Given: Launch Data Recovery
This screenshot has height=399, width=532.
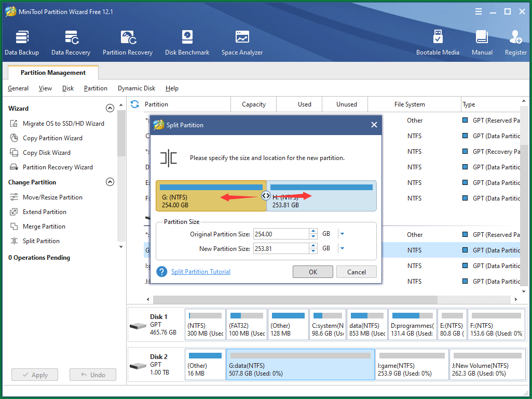Looking at the screenshot, I should coord(71,43).
